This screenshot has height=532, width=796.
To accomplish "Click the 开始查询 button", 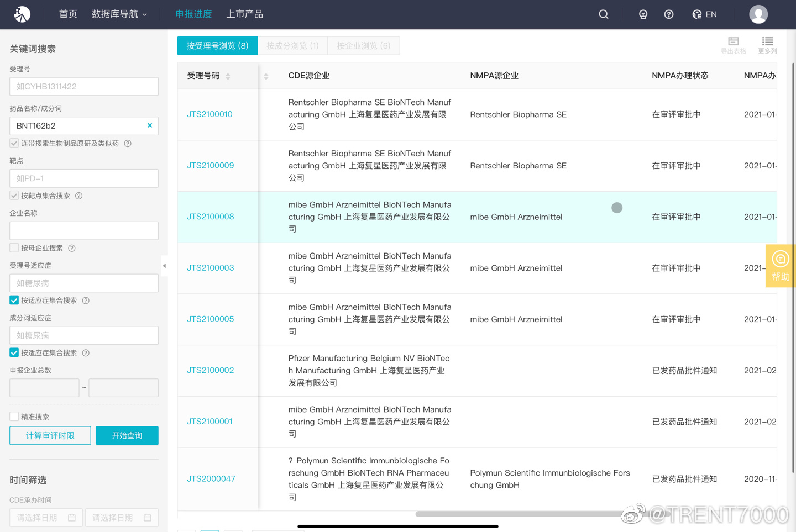I will coord(127,435).
